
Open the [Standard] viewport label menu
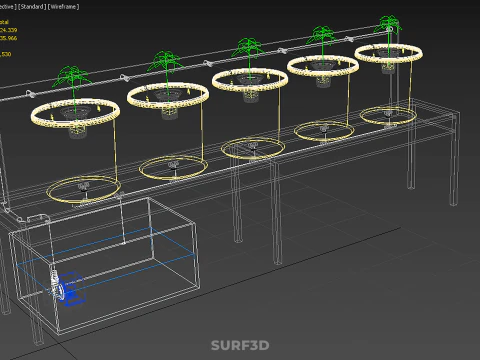(32, 7)
